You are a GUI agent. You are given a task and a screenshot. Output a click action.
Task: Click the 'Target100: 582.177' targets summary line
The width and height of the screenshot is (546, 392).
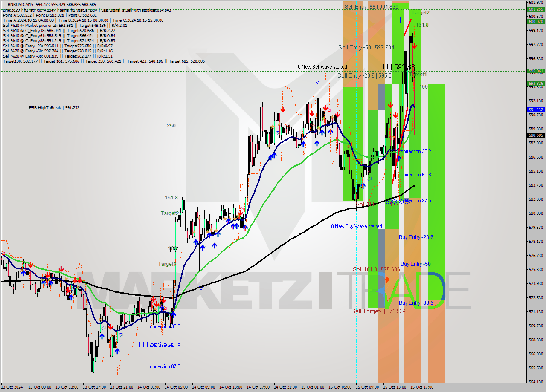click(104, 61)
